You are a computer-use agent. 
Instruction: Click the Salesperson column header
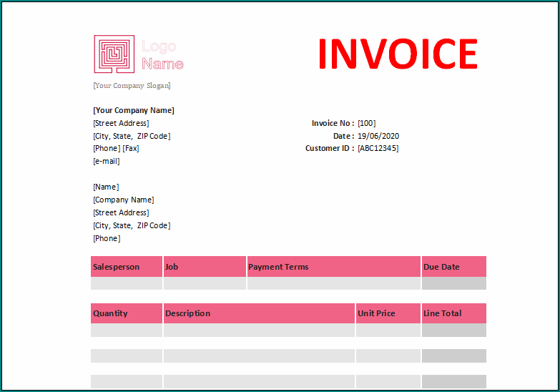[x=127, y=267]
